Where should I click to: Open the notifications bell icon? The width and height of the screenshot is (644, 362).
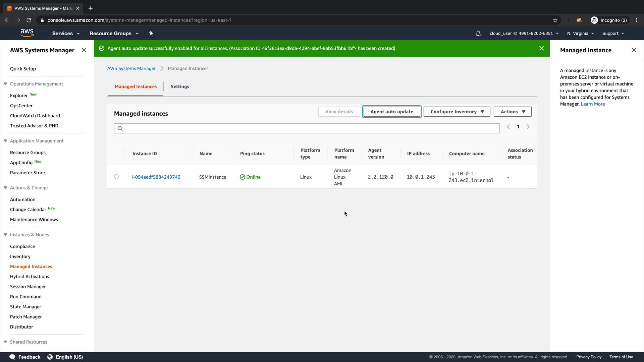(478, 34)
